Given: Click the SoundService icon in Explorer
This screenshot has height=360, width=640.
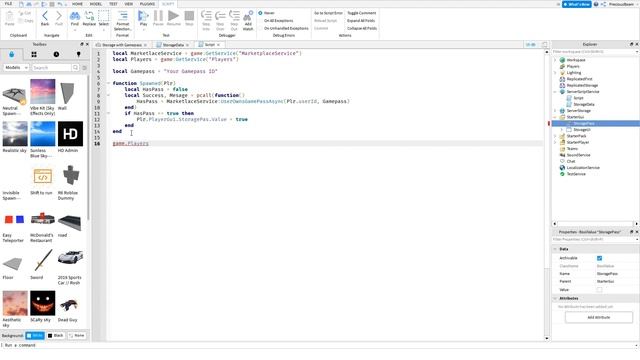Looking at the screenshot, I should point(562,155).
